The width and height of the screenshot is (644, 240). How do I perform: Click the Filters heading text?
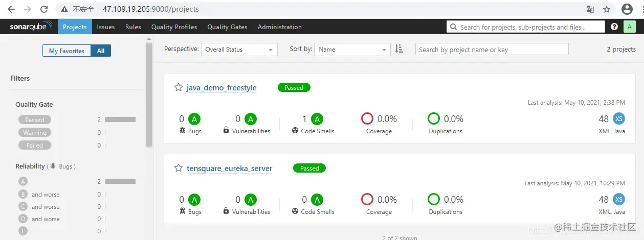[20, 78]
